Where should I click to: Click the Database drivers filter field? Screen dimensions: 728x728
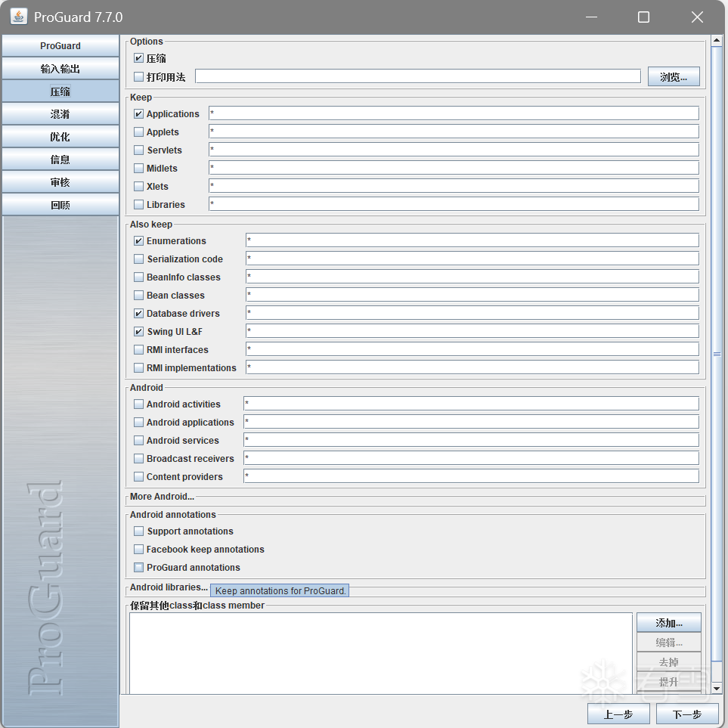[x=472, y=312]
